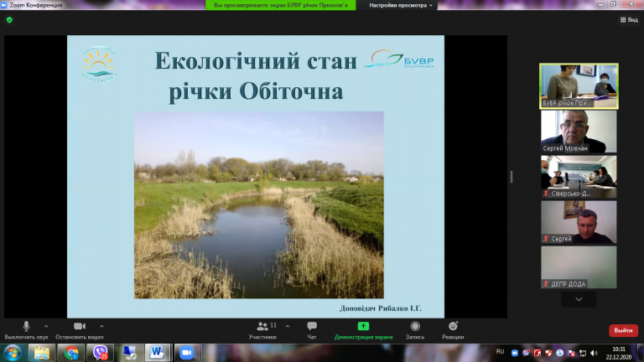Open the Windows Start menu
644x362 pixels.
click(x=13, y=353)
